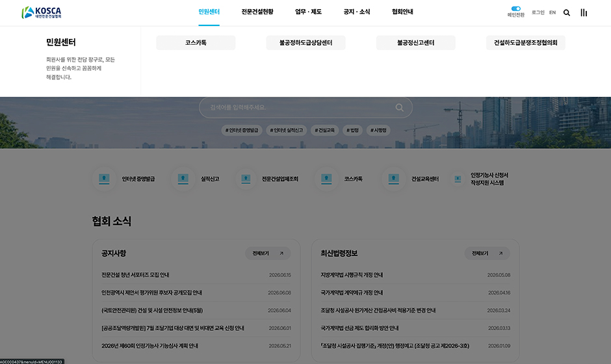Select the #인터넷 증명발급 tag

coord(242,130)
